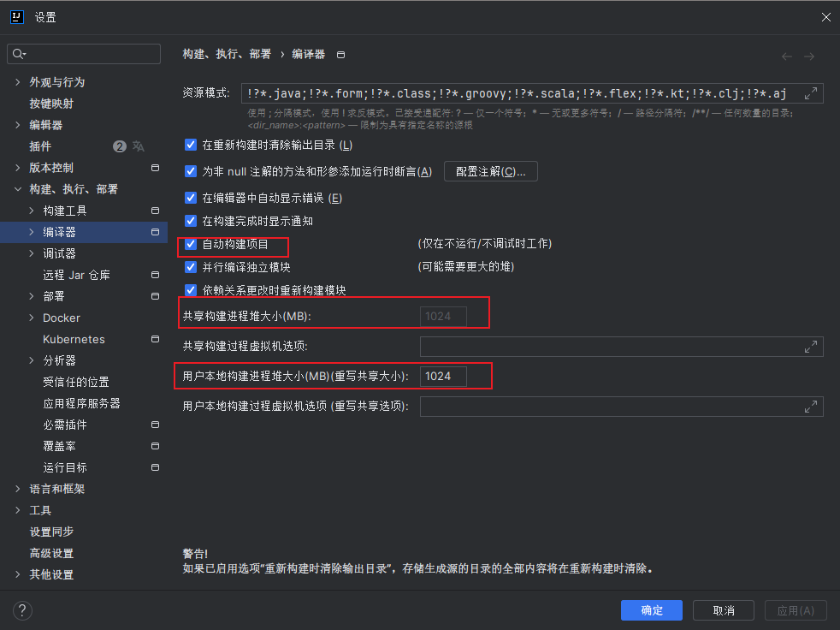Select 应用程序服务器 in the tree

tap(81, 403)
